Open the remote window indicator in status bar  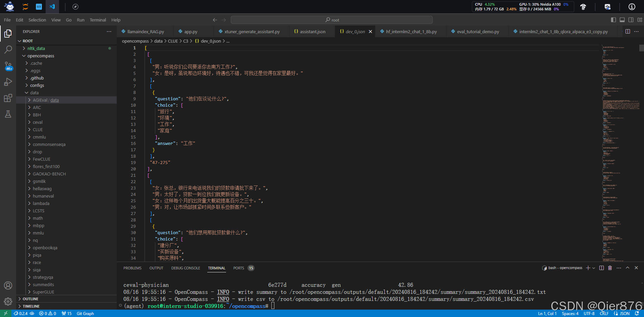6,313
